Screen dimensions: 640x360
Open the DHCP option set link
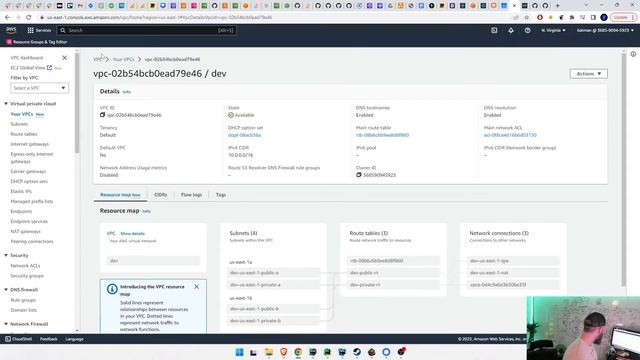[x=244, y=135]
